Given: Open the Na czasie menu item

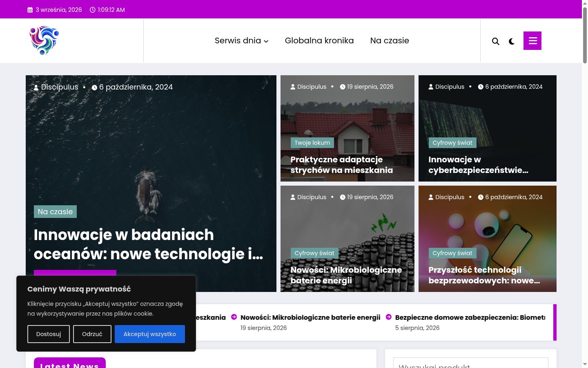Looking at the screenshot, I should click(x=390, y=40).
